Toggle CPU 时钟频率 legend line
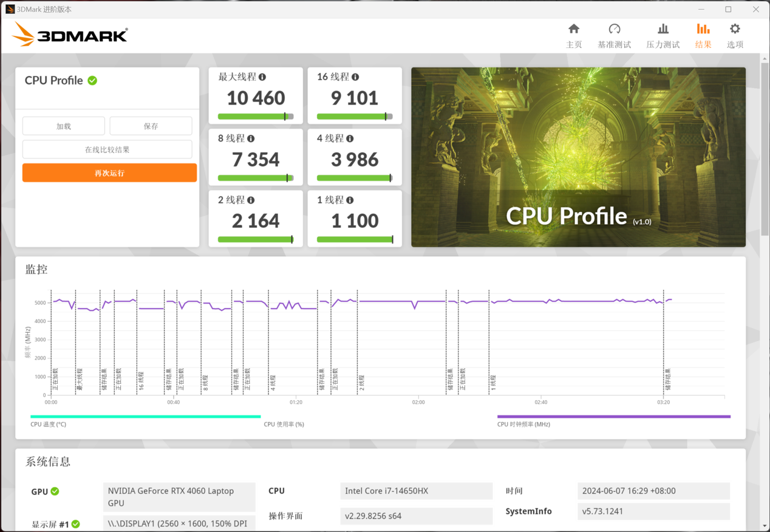 pos(613,417)
